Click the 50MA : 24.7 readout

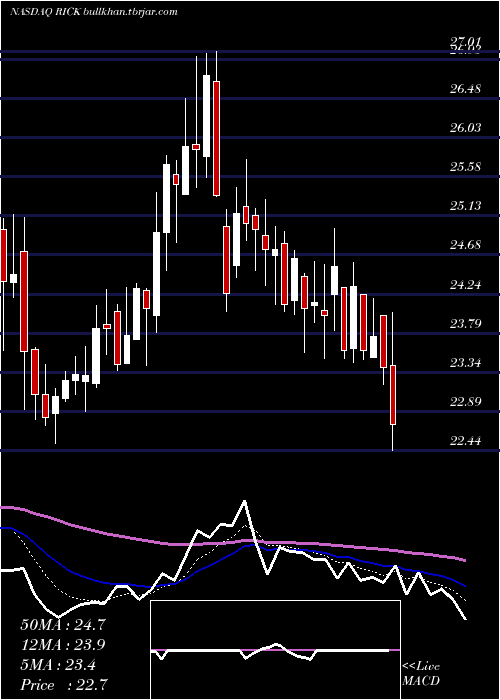(63, 625)
